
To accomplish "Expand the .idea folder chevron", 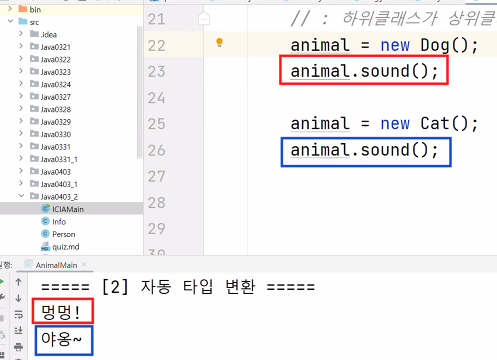I will pos(21,34).
